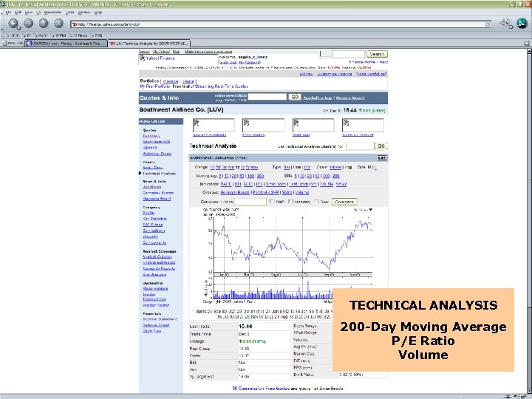Screen dimensions: 532x399
Task: Open the Back button history arrow
Action: [x=19, y=28]
